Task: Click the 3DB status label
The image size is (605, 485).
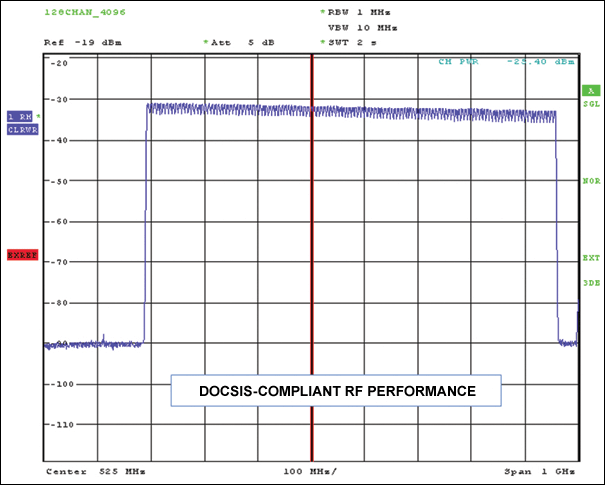Action: pos(590,283)
